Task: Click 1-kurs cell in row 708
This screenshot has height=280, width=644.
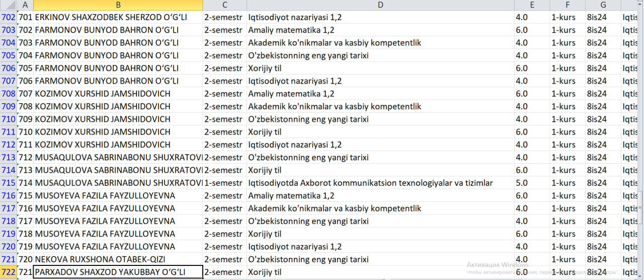Action: coord(568,94)
